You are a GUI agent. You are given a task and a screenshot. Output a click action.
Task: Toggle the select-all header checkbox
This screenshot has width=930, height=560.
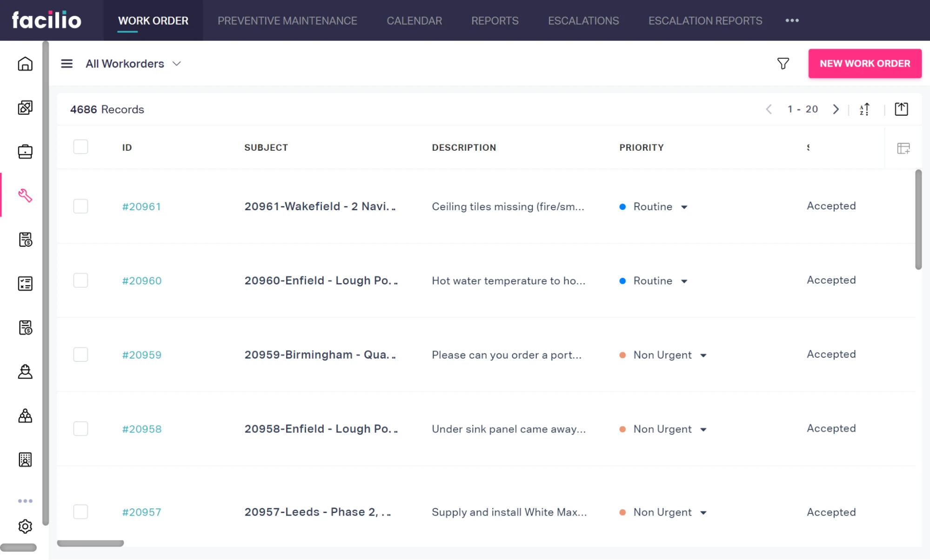(x=80, y=147)
